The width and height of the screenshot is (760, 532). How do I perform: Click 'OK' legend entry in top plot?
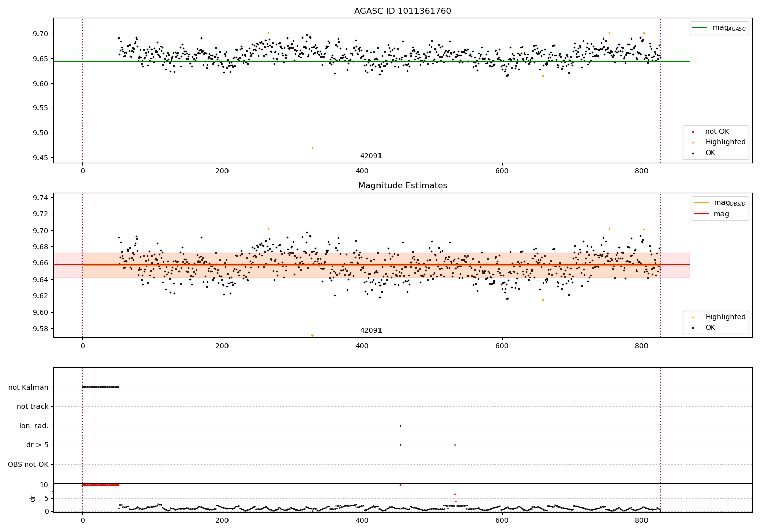(x=710, y=153)
